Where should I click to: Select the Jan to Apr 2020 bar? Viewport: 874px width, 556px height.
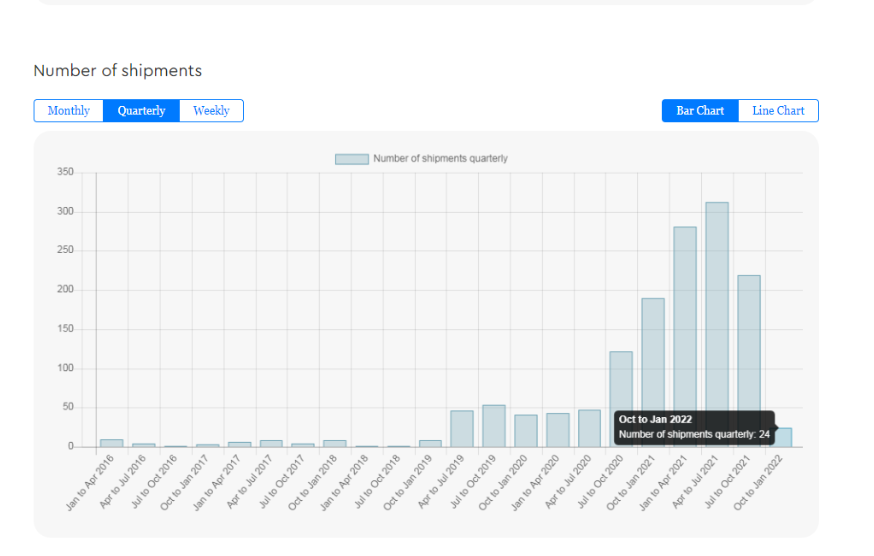(557, 430)
